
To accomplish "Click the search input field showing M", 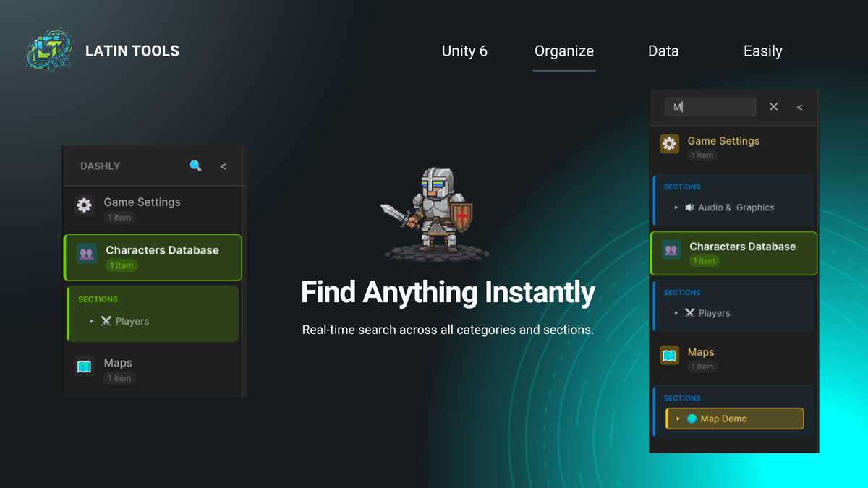I will point(710,106).
